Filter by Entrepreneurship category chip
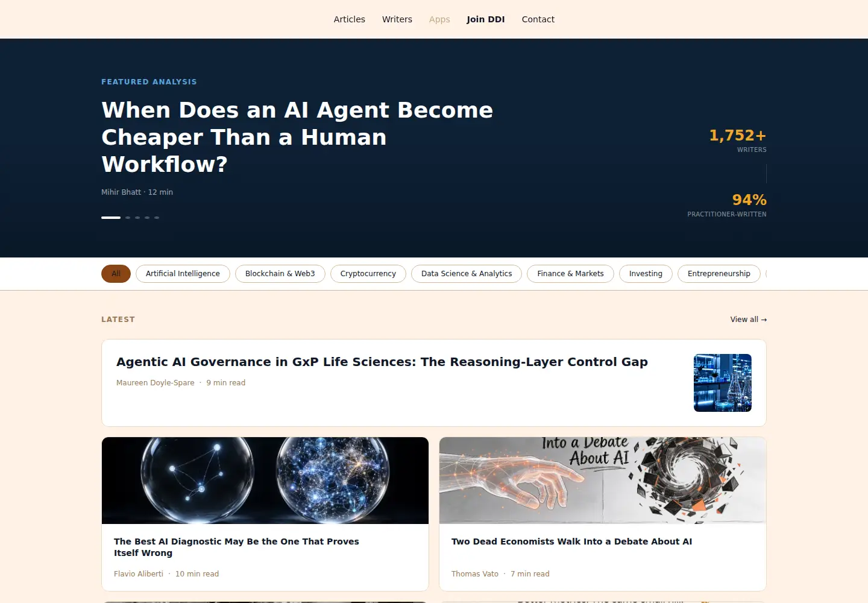868x603 pixels. tap(719, 274)
